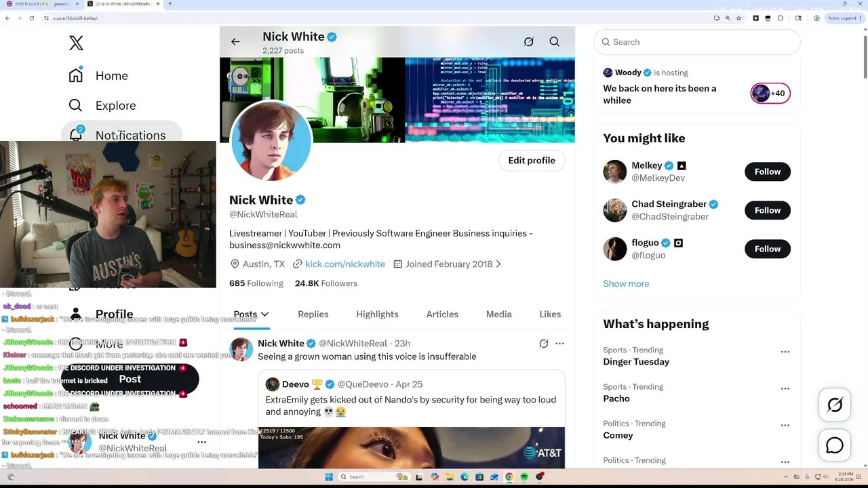Click browser back navigation arrow

[x=7, y=18]
